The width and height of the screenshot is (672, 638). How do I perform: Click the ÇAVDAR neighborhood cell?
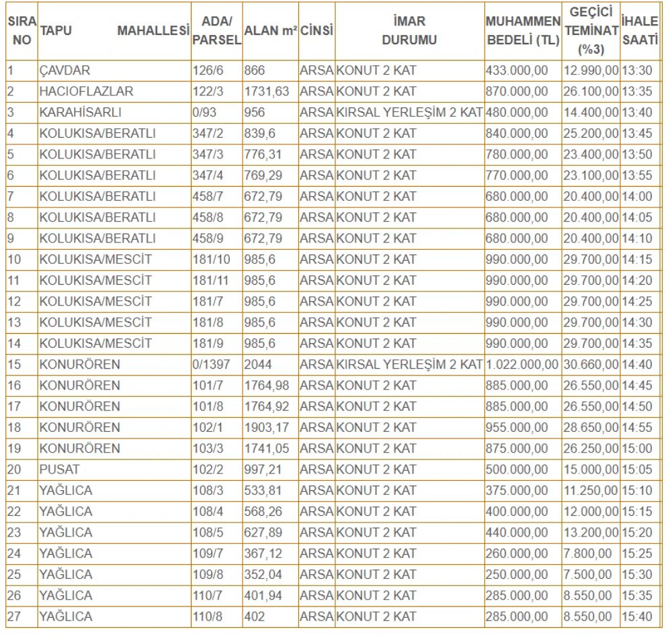65,71
